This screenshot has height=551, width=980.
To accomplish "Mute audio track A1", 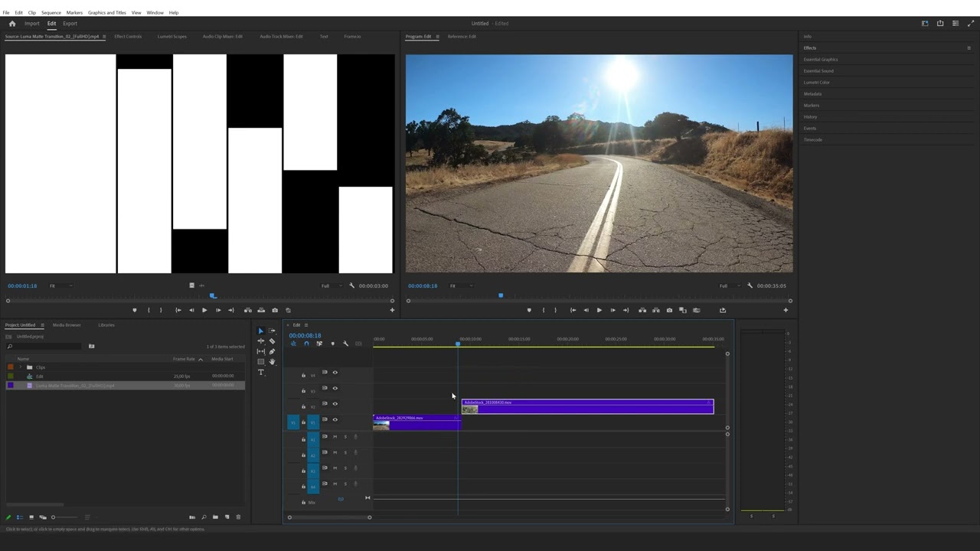I will pyautogui.click(x=335, y=437).
